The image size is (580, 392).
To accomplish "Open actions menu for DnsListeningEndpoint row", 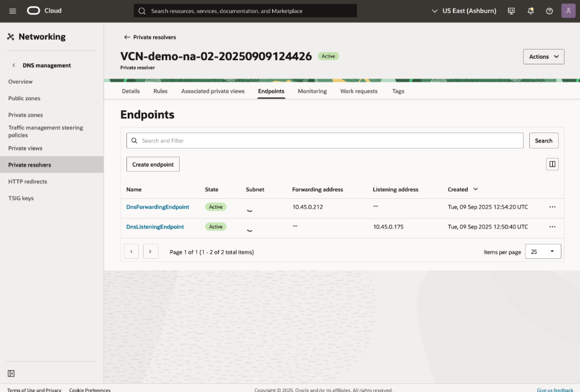I will tap(552, 227).
